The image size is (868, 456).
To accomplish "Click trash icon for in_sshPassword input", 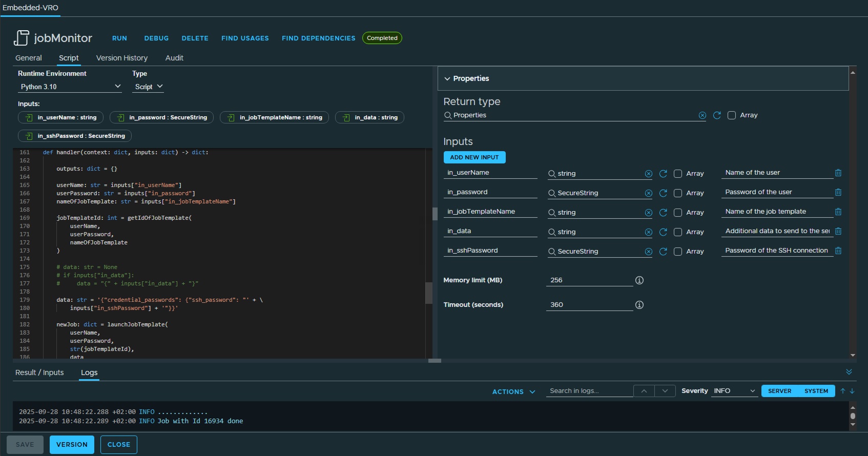I will [x=838, y=251].
